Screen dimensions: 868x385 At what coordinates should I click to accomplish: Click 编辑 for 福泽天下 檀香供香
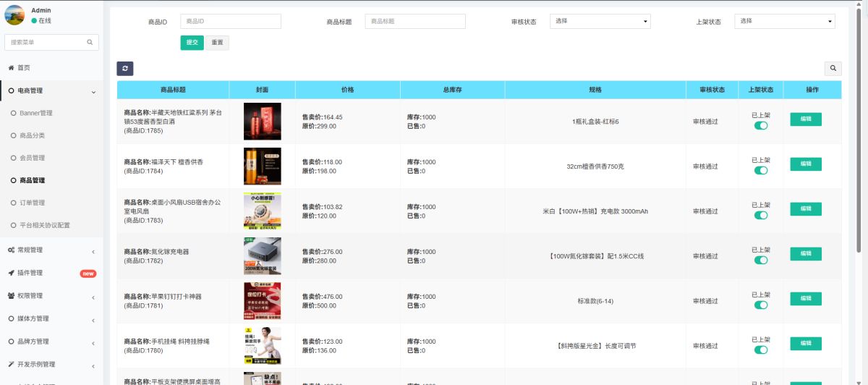point(805,164)
